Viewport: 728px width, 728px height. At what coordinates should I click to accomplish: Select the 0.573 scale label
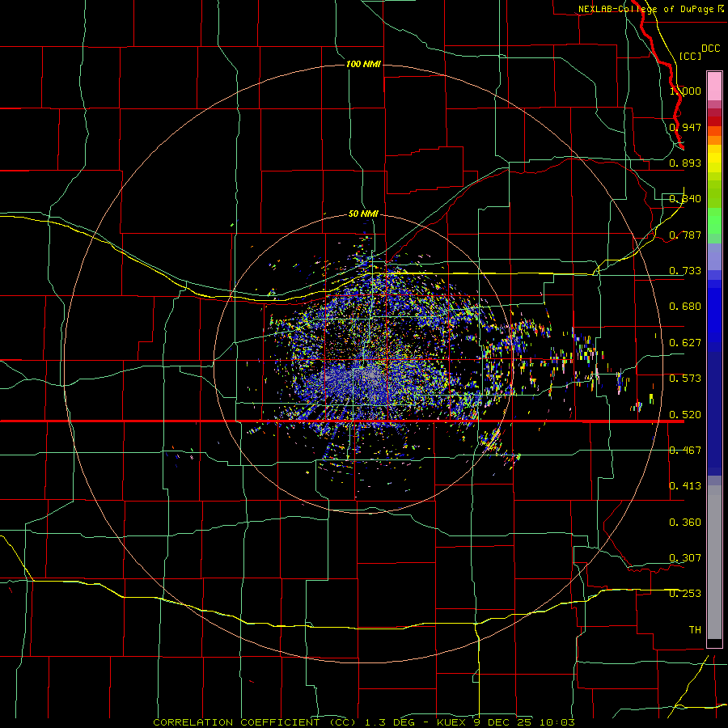(x=685, y=379)
